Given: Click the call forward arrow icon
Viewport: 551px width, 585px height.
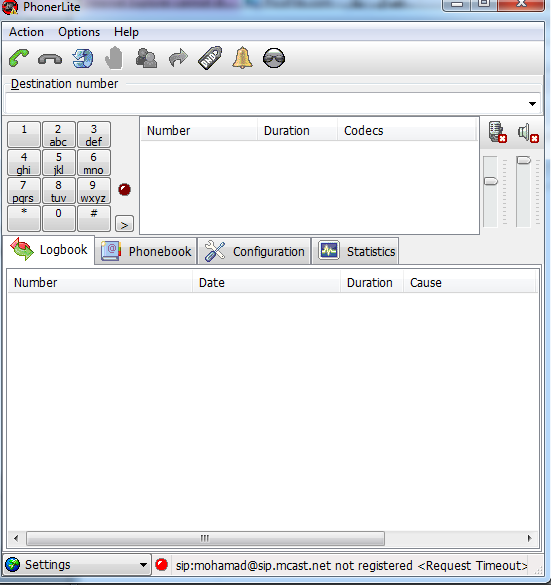Looking at the screenshot, I should coord(178,58).
